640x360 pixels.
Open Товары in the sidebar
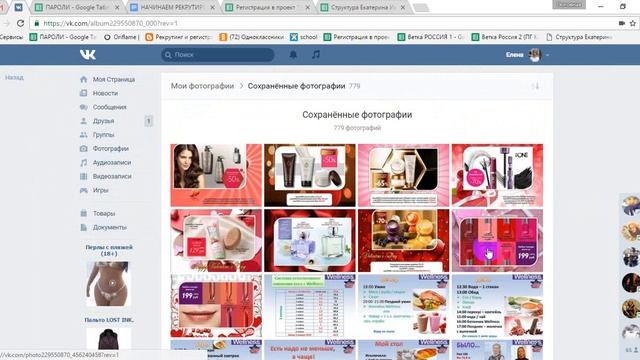point(104,213)
